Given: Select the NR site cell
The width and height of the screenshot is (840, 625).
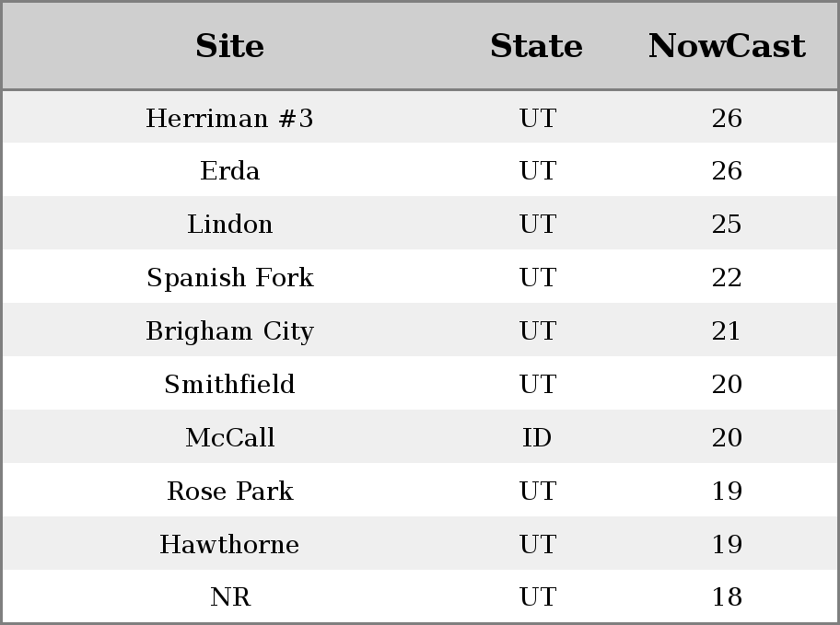Looking at the screenshot, I should (229, 597).
